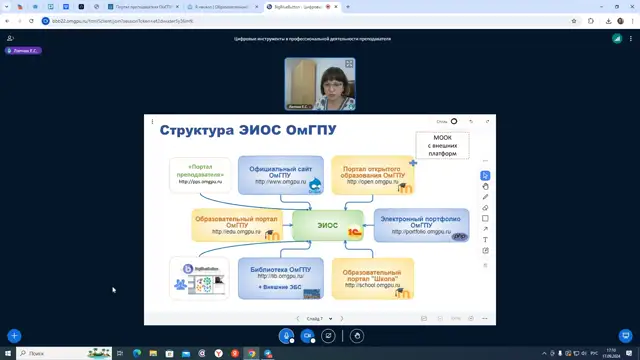Pick the eraser tool
This screenshot has width=640, height=360.
pos(485,208)
